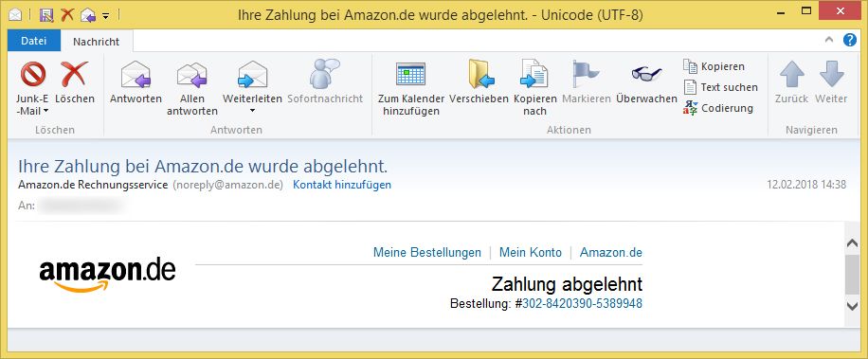Click the red X delete quick access icon
The height and width of the screenshot is (359, 868).
[67, 14]
